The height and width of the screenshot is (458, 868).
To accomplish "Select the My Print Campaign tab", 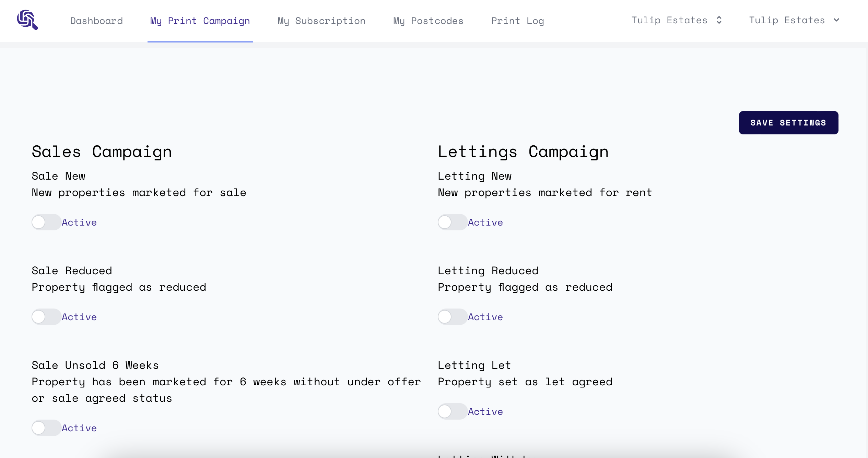I will 200,21.
